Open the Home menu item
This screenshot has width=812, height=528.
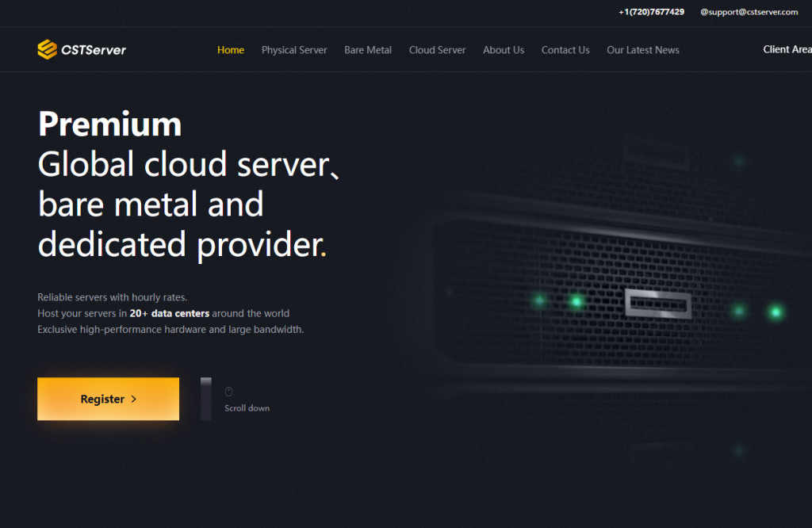point(231,50)
